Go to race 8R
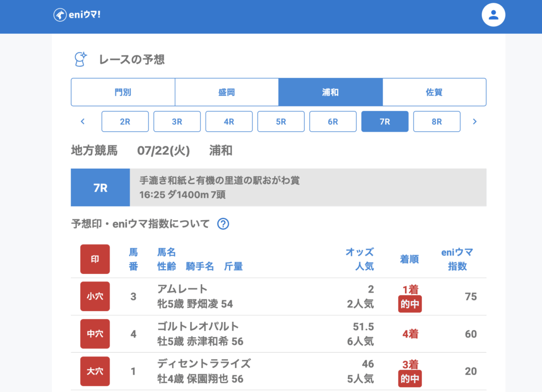This screenshot has width=542, height=392. click(x=437, y=122)
